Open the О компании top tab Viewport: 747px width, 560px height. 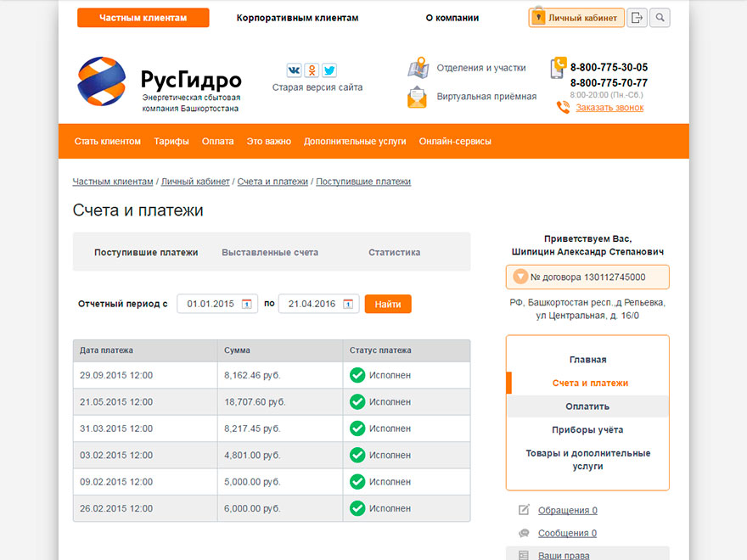pyautogui.click(x=452, y=18)
